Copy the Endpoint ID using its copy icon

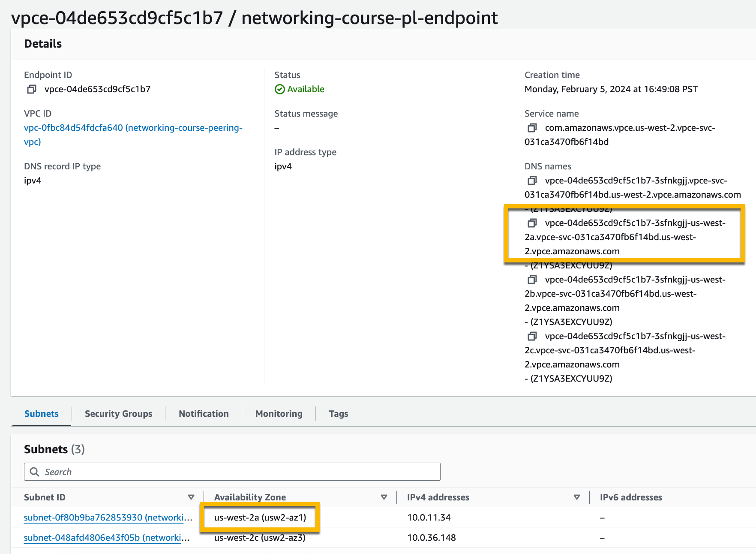(x=31, y=89)
